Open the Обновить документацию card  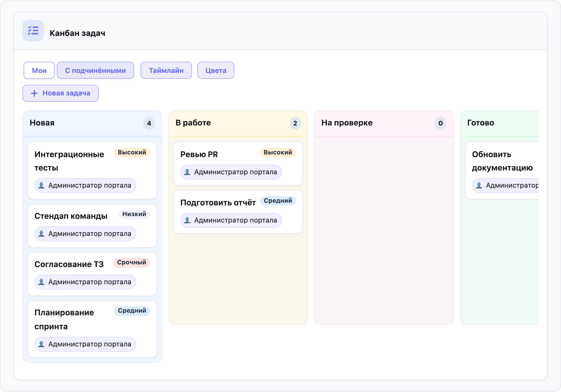[x=502, y=171]
